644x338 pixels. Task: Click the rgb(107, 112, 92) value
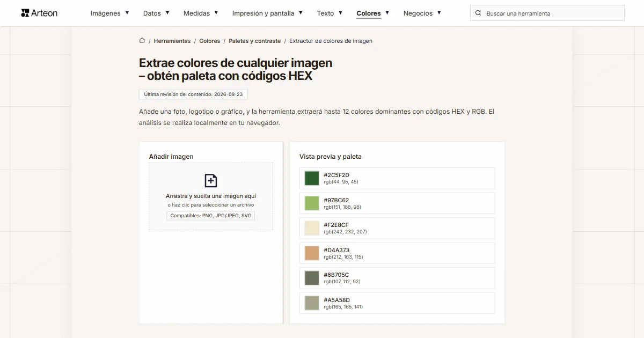tap(342, 282)
